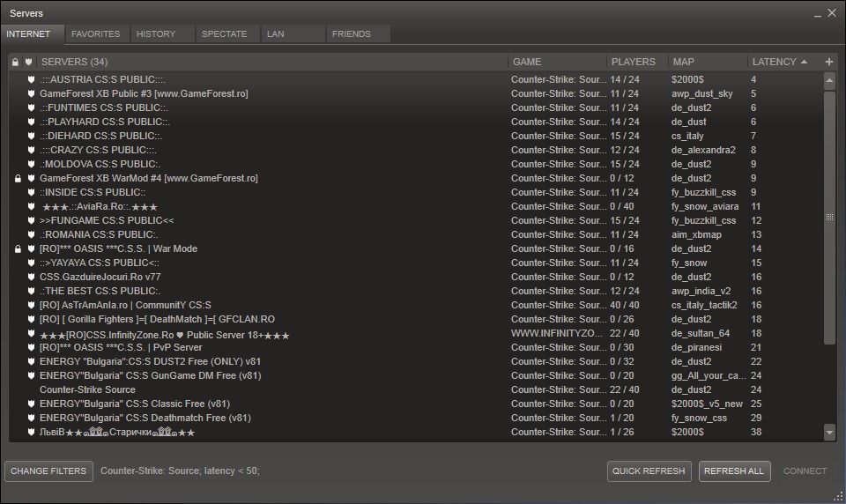Screen dimensions: 846x504
Task: Click shield icon beside CRAZY CS:S PUBLIC
Action: [x=32, y=150]
